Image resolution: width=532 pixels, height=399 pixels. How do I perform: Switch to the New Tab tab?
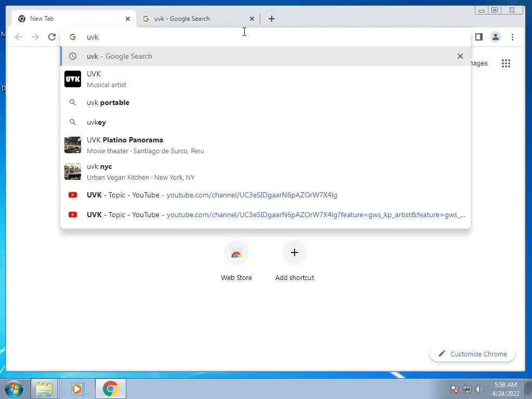pyautogui.click(x=74, y=19)
